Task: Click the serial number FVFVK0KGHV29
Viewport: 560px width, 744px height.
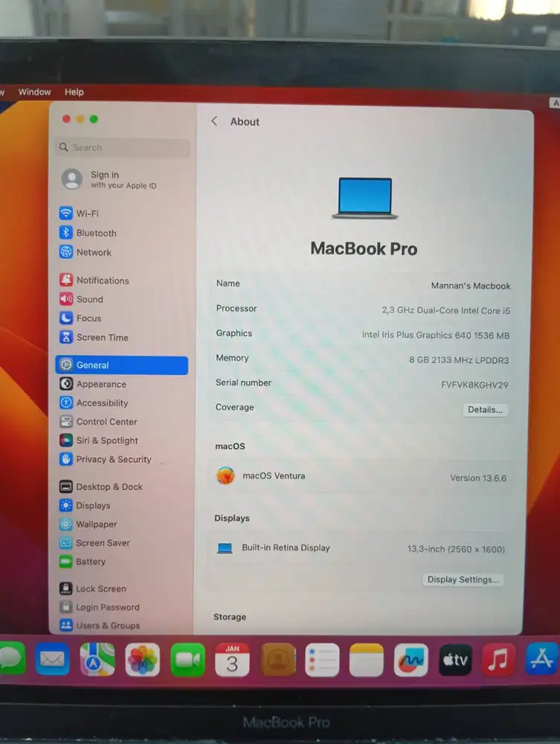Action: pyautogui.click(x=474, y=385)
